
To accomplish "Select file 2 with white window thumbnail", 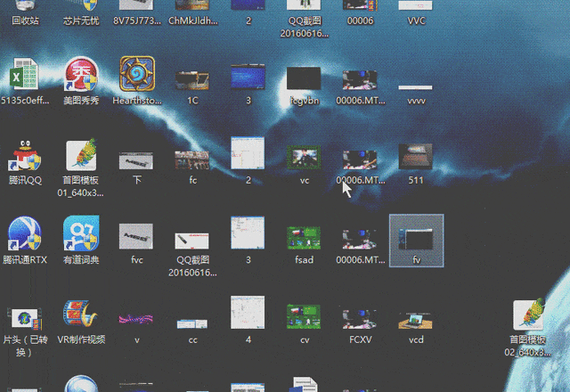I will pos(248,160).
